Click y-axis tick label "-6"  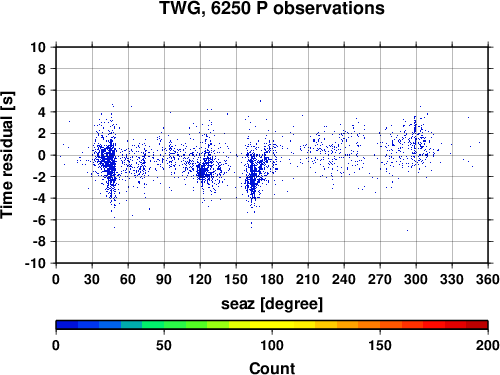tap(39, 220)
